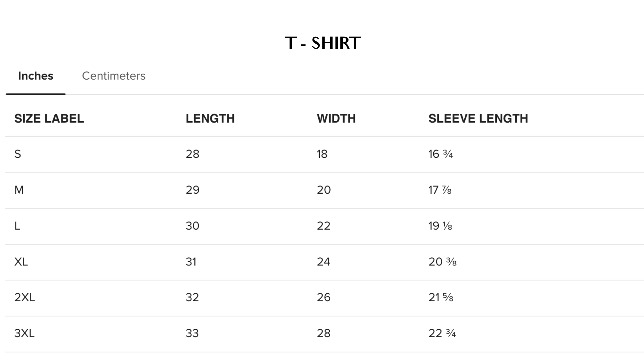This screenshot has width=644, height=362.
Task: Click the length value 28 for S
Action: tap(192, 154)
